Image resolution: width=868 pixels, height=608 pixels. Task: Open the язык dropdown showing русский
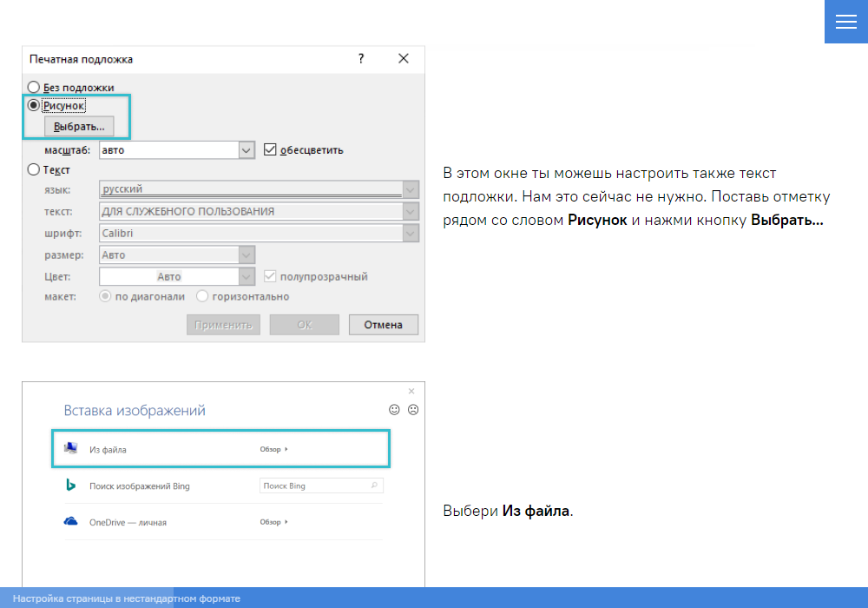(411, 189)
